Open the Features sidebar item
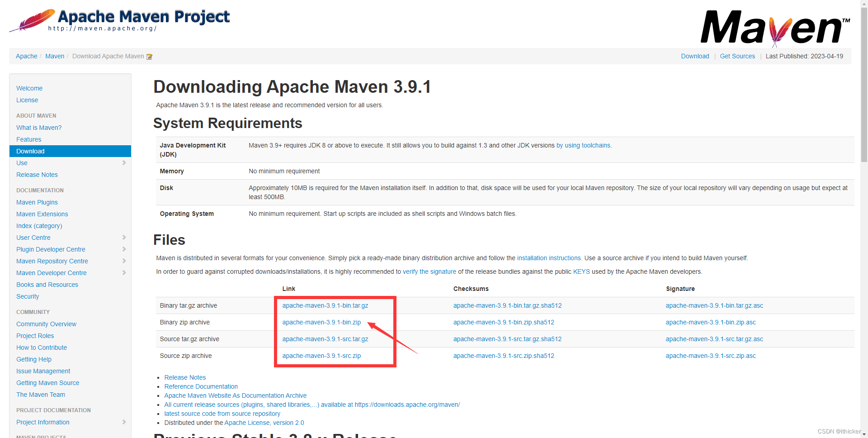Viewport: 868px width, 438px height. [x=28, y=139]
